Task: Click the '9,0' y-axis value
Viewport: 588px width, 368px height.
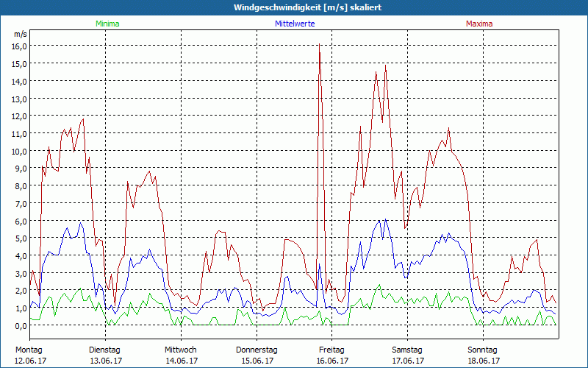Action: (21, 169)
